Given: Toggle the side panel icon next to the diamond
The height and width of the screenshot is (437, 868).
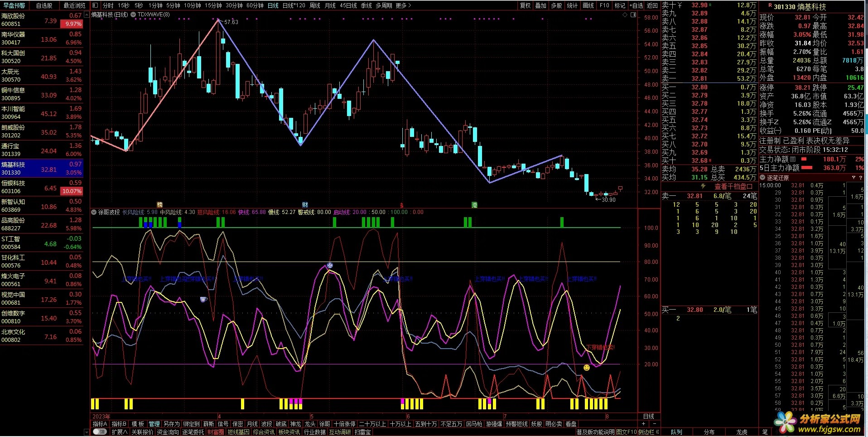Looking at the screenshot, I should tap(633, 15).
